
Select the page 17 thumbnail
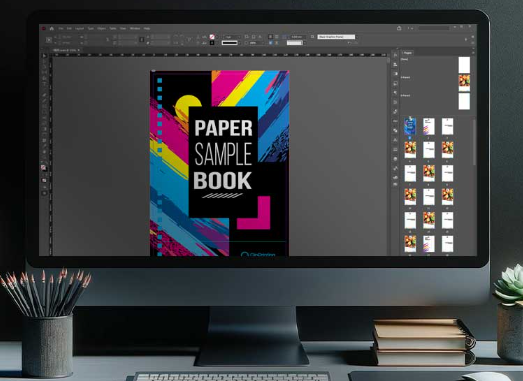coord(429,244)
